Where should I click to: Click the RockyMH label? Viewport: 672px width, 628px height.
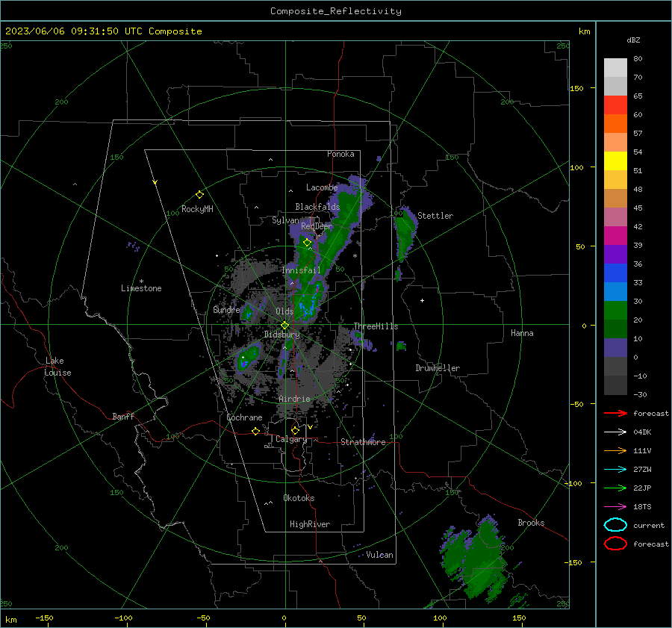[x=197, y=209]
